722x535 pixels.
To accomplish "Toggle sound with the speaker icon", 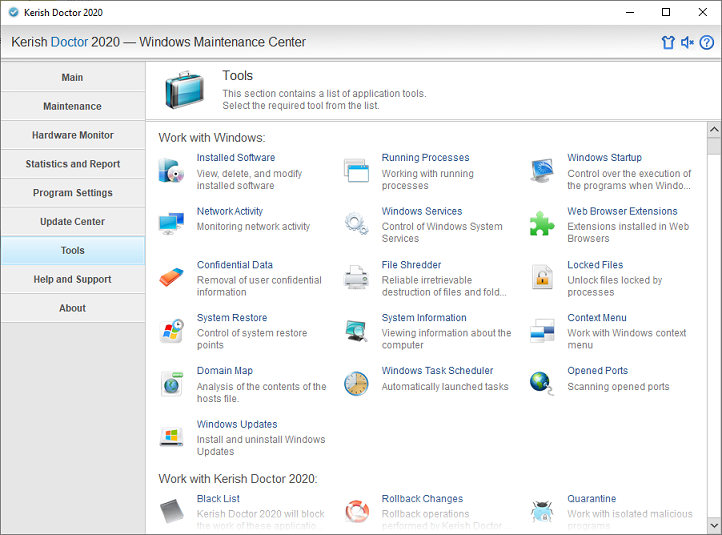I will tap(687, 42).
